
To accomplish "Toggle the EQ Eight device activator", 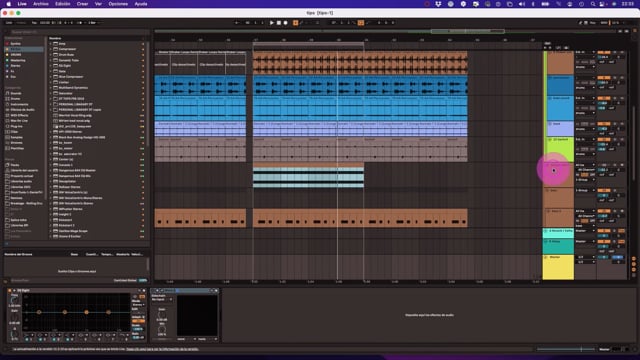I will click(x=9, y=290).
